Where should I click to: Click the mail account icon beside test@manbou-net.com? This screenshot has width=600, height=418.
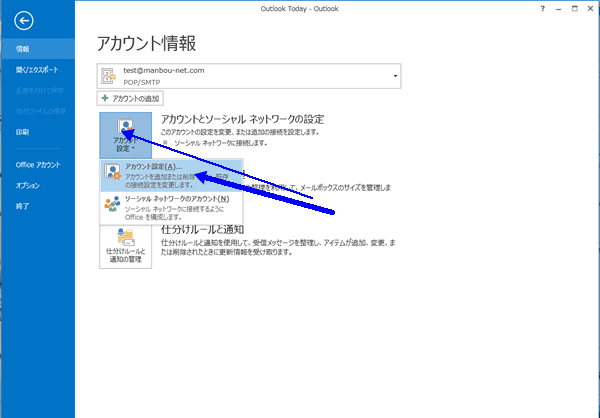109,76
